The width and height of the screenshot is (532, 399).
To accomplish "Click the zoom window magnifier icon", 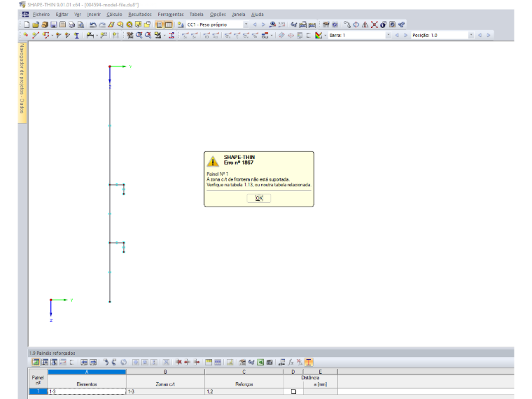I will pyautogui.click(x=139, y=35).
